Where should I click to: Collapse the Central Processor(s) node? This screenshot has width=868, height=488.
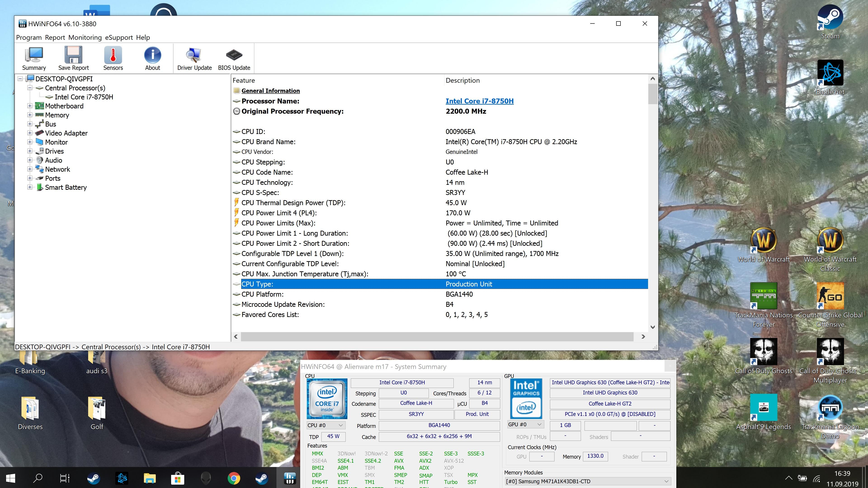pos(30,88)
